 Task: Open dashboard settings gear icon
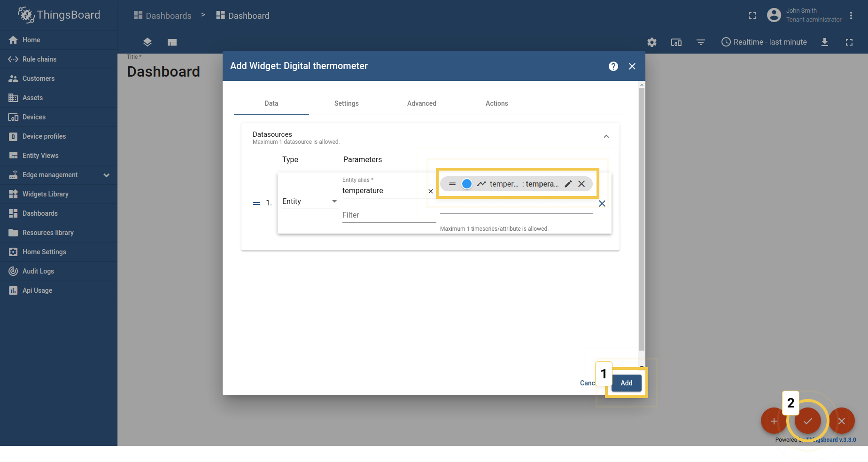point(652,42)
